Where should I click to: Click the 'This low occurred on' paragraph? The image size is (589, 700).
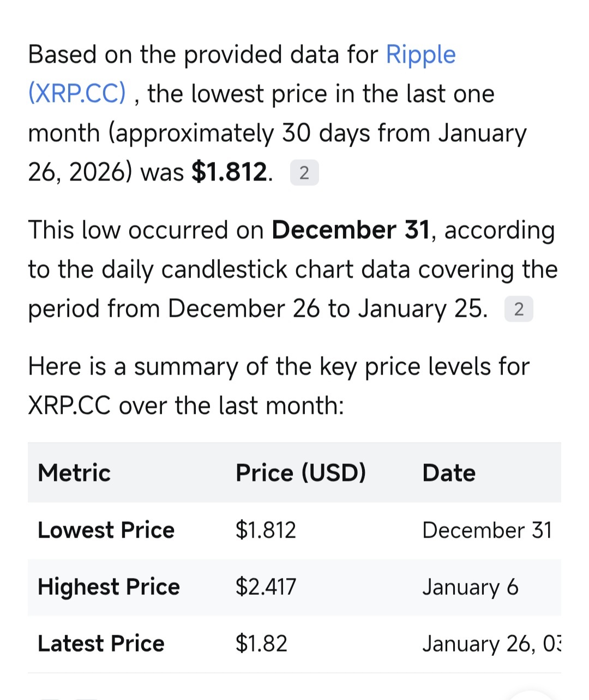tap(293, 269)
